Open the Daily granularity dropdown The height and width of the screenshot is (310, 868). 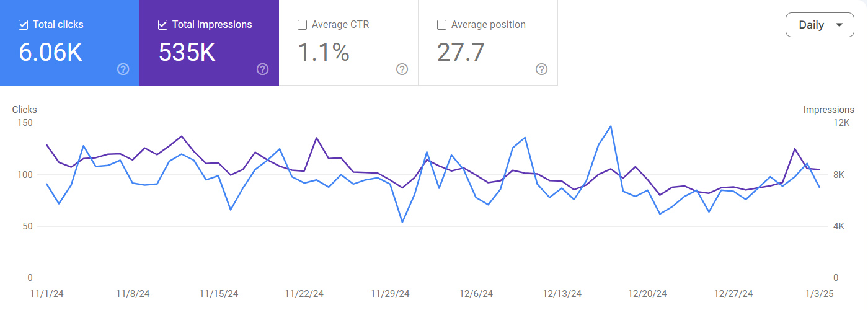click(x=819, y=25)
